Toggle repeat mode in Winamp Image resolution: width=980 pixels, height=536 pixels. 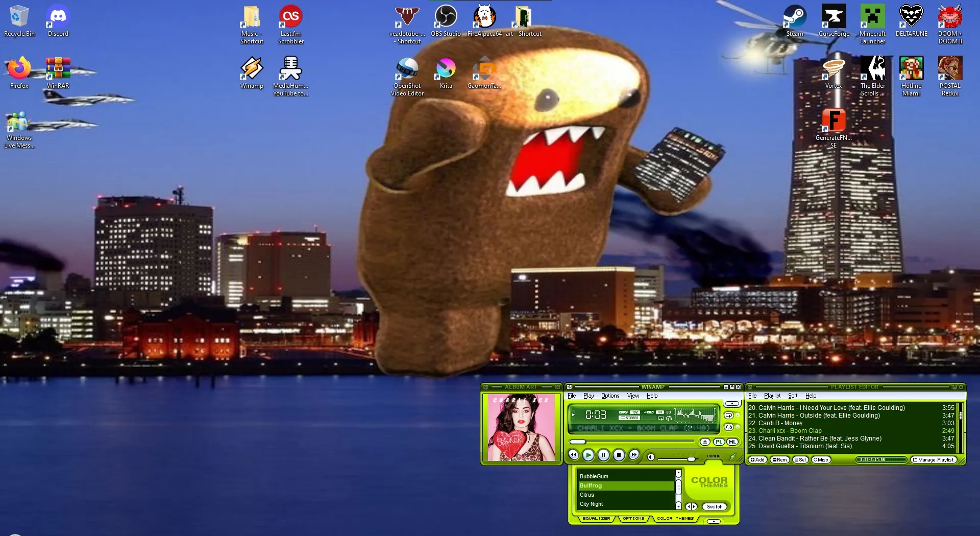pyautogui.click(x=729, y=415)
